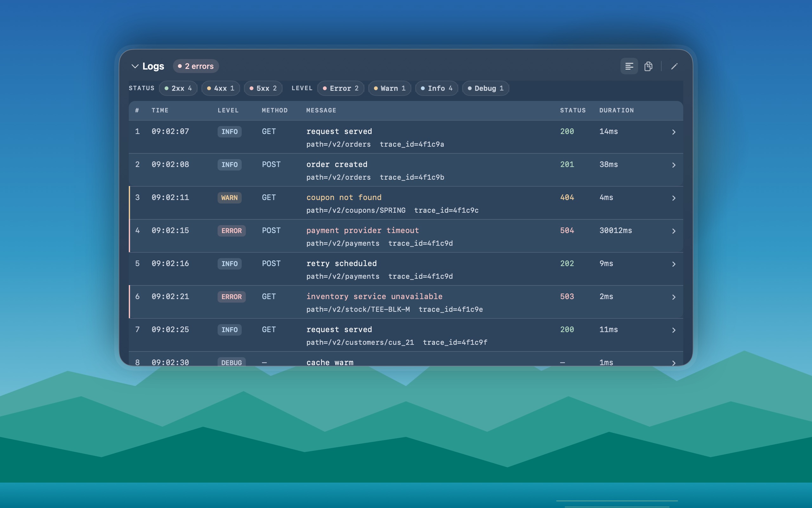Click status code 503
Screen dimensions: 812x508
pyautogui.click(x=567, y=297)
